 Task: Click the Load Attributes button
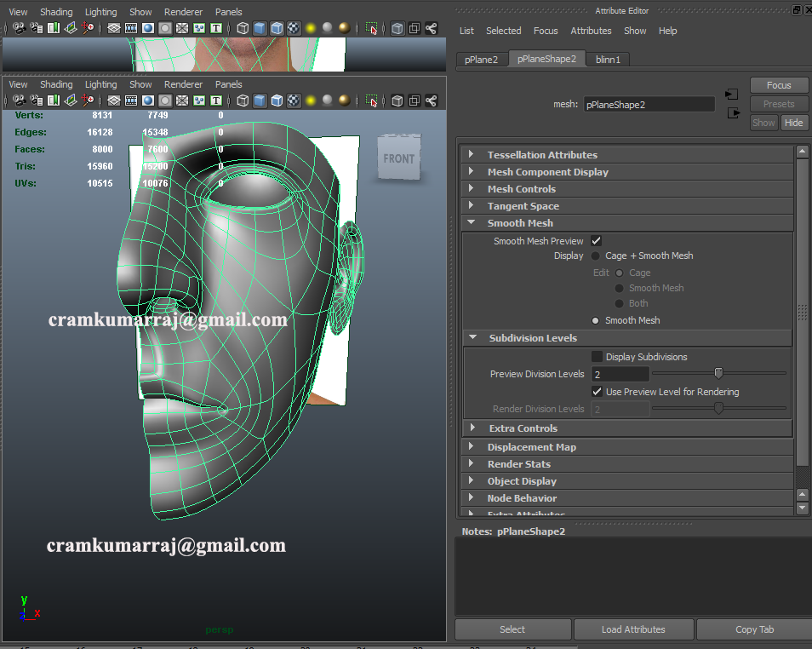pyautogui.click(x=633, y=629)
